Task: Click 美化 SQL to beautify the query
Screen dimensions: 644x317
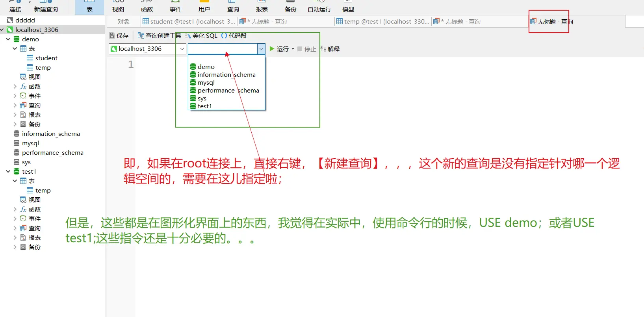Action: pos(201,35)
